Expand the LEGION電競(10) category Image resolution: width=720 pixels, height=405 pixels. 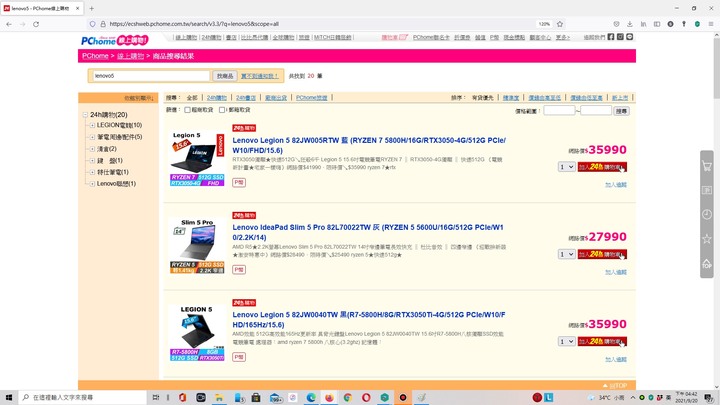click(92, 125)
